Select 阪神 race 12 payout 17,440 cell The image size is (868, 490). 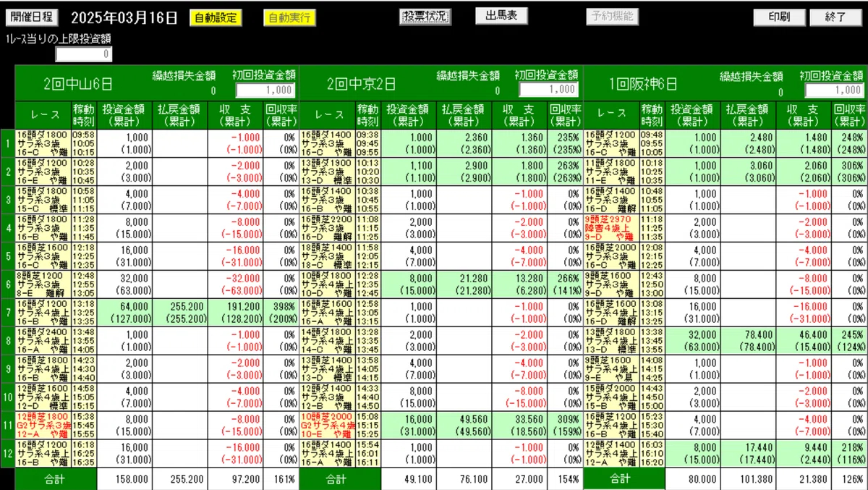749,454
